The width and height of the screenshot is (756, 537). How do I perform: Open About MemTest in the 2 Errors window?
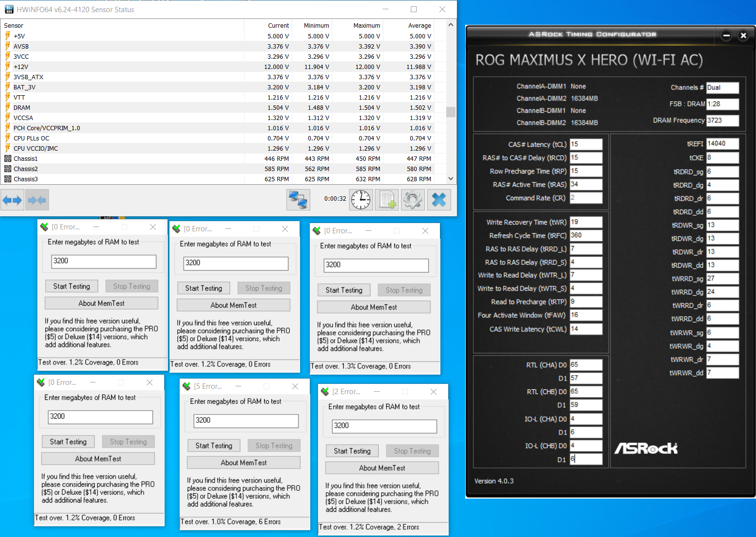tap(382, 468)
